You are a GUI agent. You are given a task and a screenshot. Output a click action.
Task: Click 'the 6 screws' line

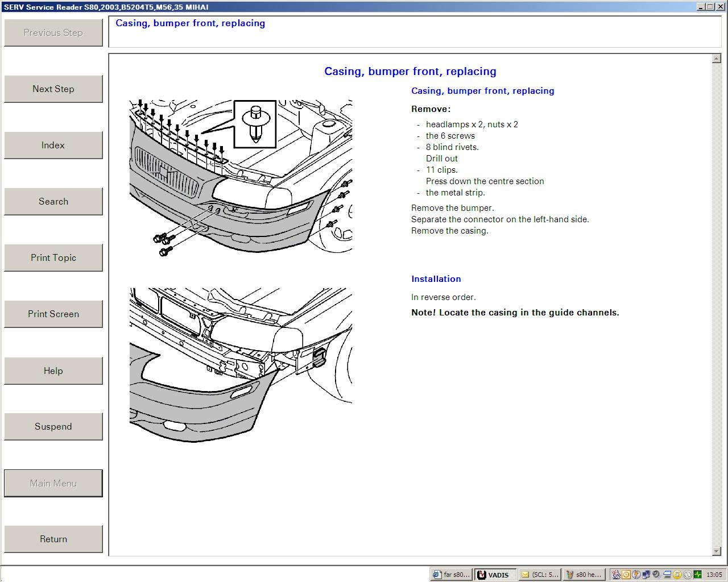pyautogui.click(x=450, y=136)
